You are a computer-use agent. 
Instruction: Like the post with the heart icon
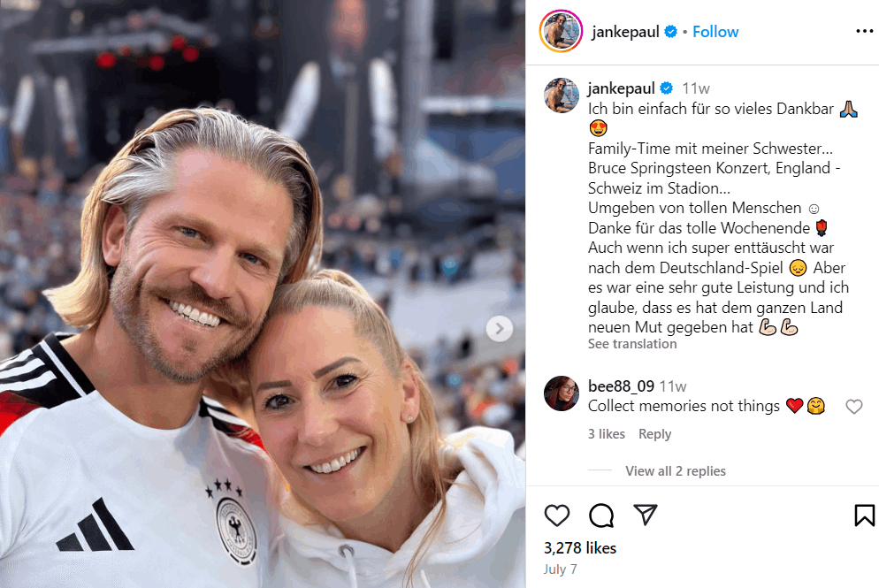(x=556, y=515)
